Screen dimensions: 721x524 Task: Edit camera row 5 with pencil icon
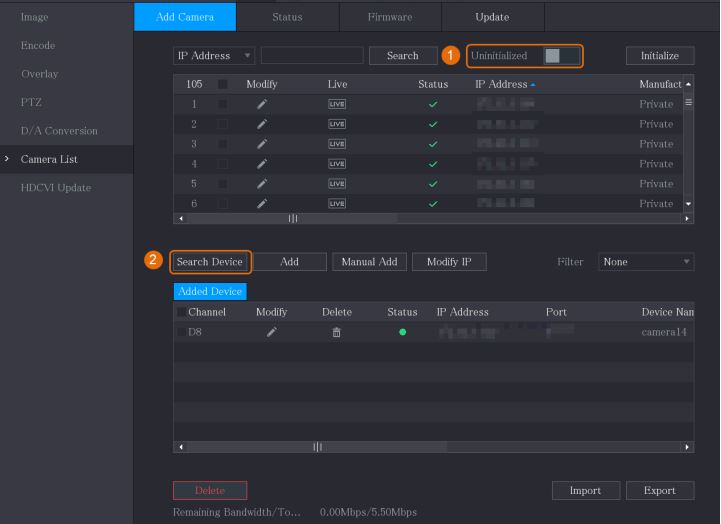pyautogui.click(x=262, y=184)
